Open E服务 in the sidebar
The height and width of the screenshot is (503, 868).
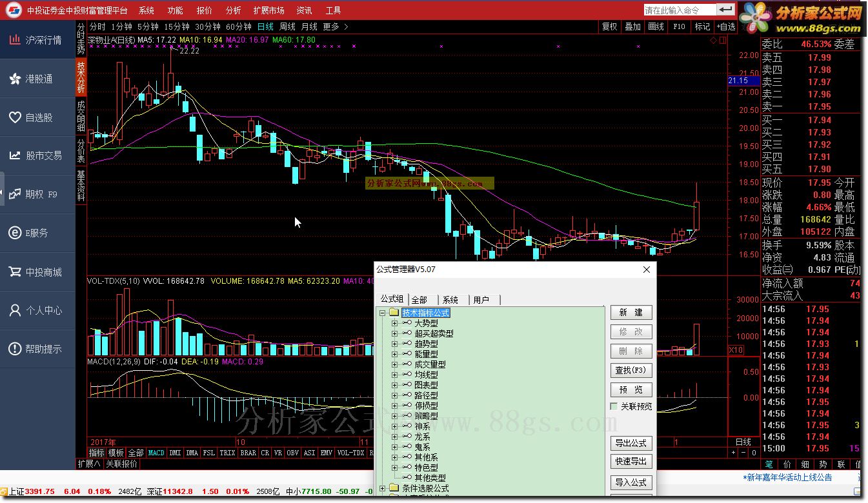point(38,233)
